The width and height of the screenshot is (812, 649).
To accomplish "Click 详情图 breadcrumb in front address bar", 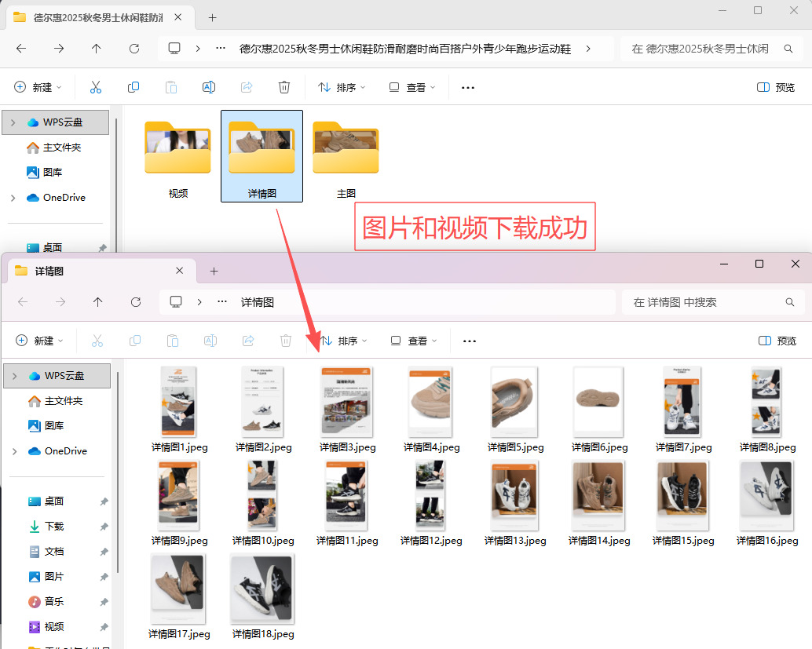I will (x=258, y=302).
